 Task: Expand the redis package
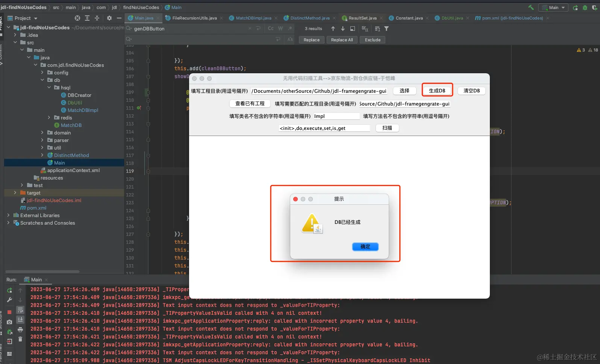[49, 118]
